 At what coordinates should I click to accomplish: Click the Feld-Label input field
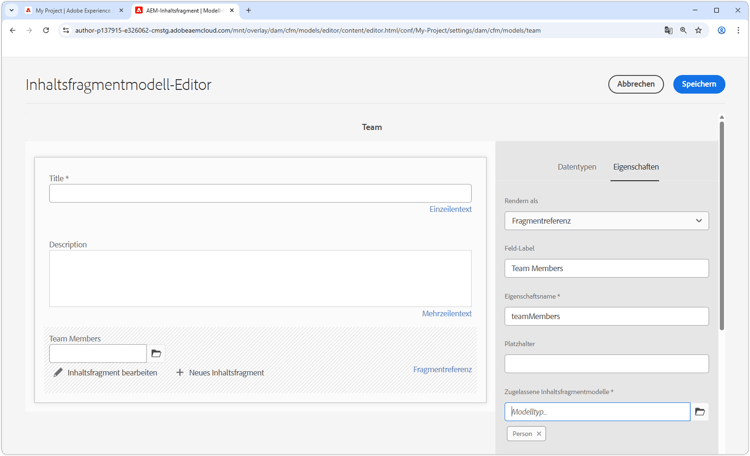(x=607, y=268)
